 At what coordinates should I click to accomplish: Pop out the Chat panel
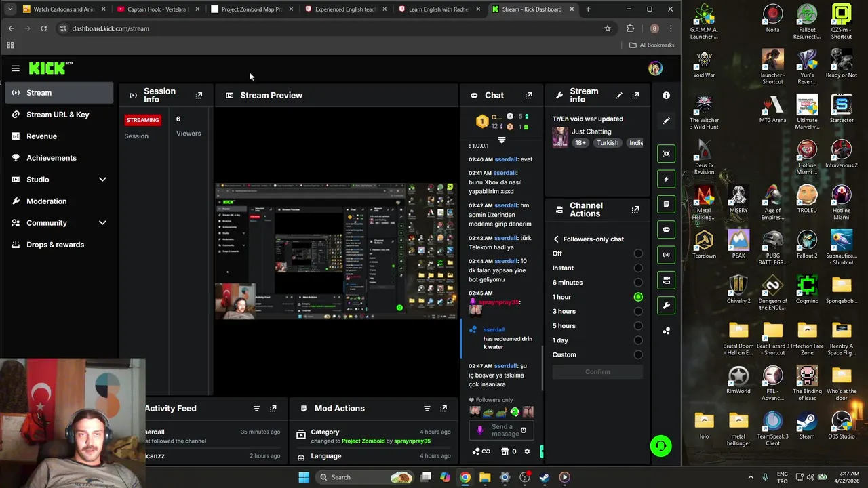point(529,96)
